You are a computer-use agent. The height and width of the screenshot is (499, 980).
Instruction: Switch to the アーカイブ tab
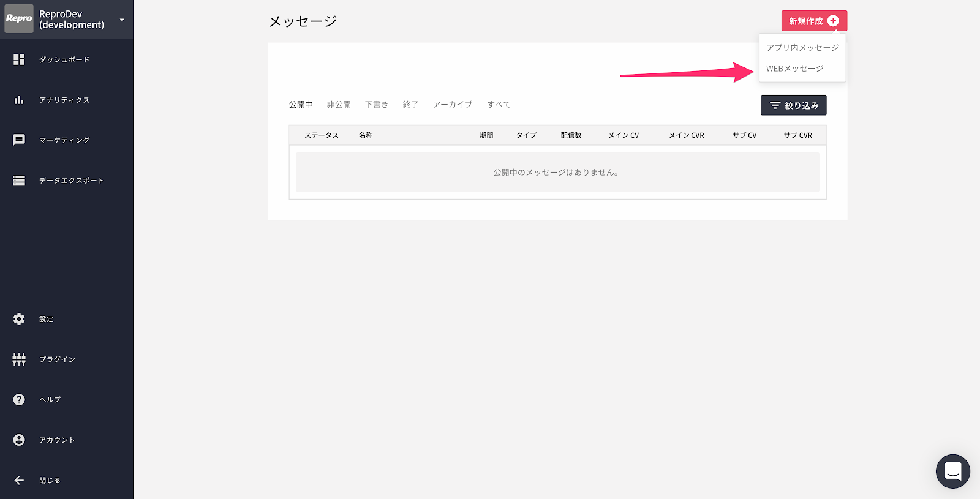[453, 105]
